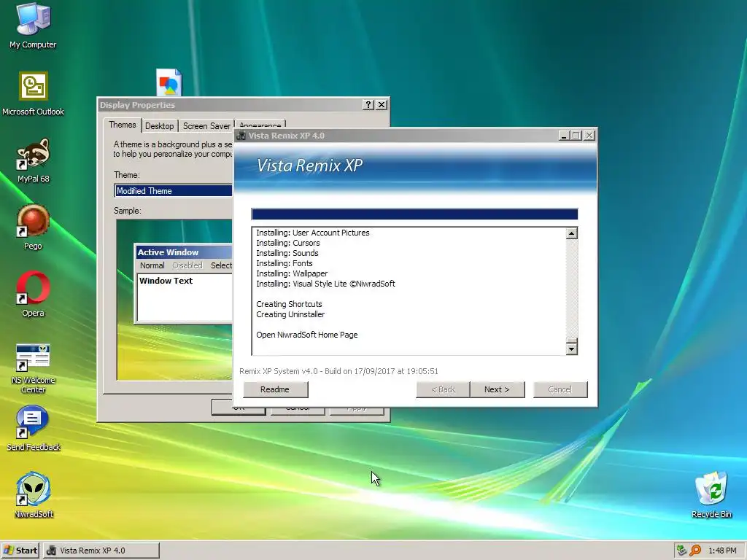Click the Readme button
The width and height of the screenshot is (747, 560).
coord(275,389)
